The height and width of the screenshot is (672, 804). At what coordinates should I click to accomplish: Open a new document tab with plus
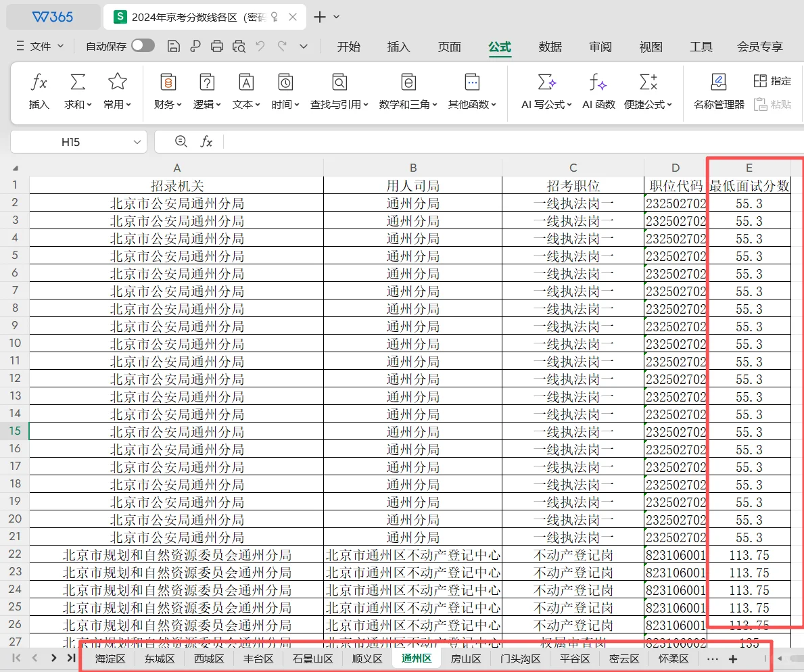pos(319,17)
